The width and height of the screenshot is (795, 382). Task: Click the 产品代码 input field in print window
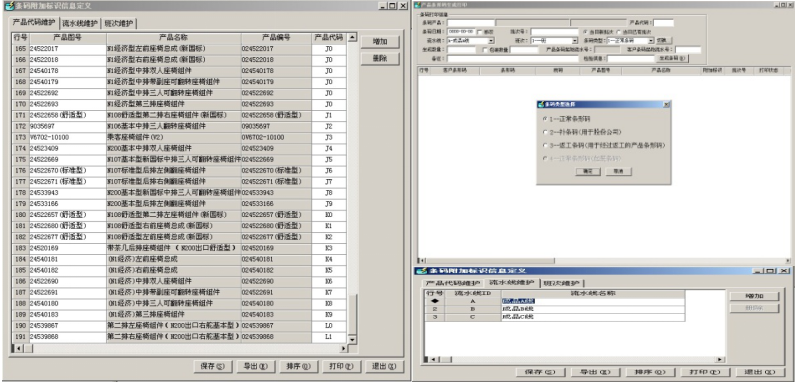[664, 23]
